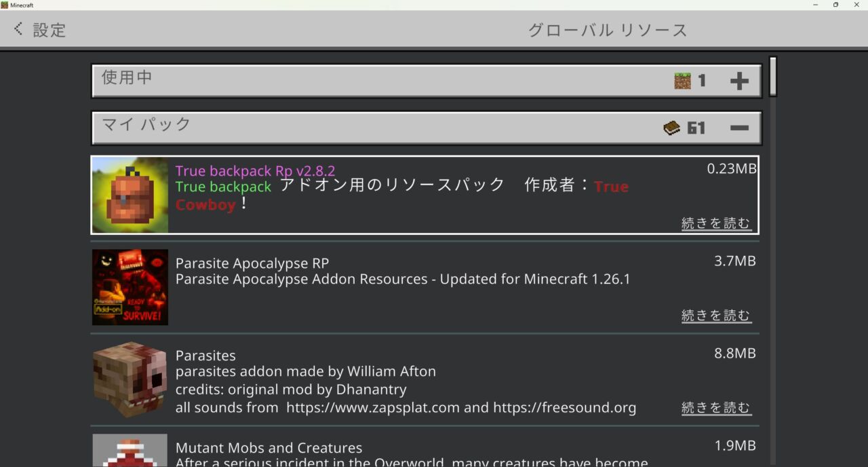This screenshot has width=868, height=467.
Task: Select the Parasite Apocalypse RP thumbnail
Action: (x=130, y=287)
